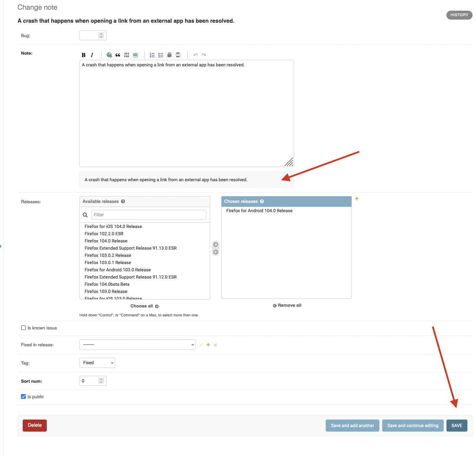Open the Fixed in release dropdown
This screenshot has width=476, height=456.
[x=138, y=345]
